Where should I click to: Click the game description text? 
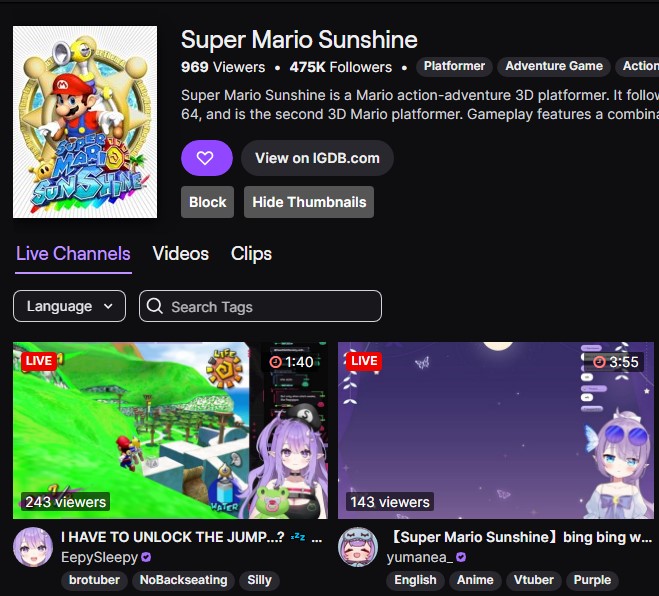[420, 105]
